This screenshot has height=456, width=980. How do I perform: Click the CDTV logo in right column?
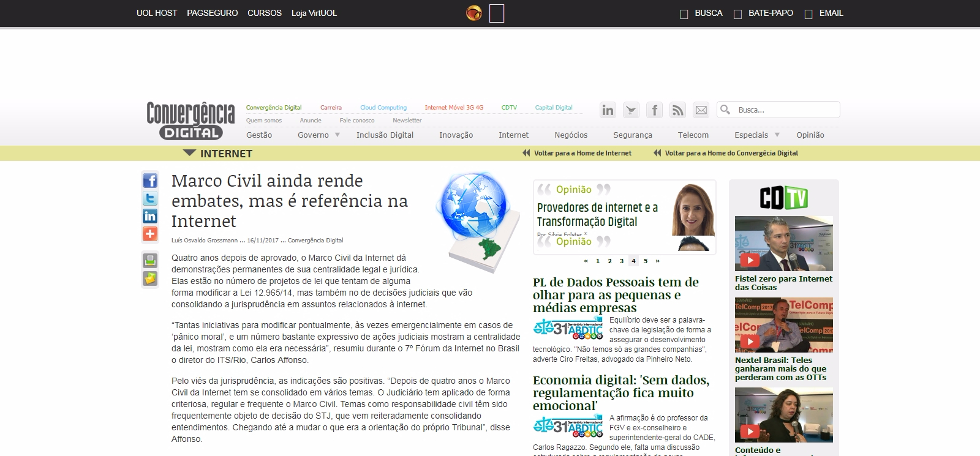pyautogui.click(x=784, y=198)
